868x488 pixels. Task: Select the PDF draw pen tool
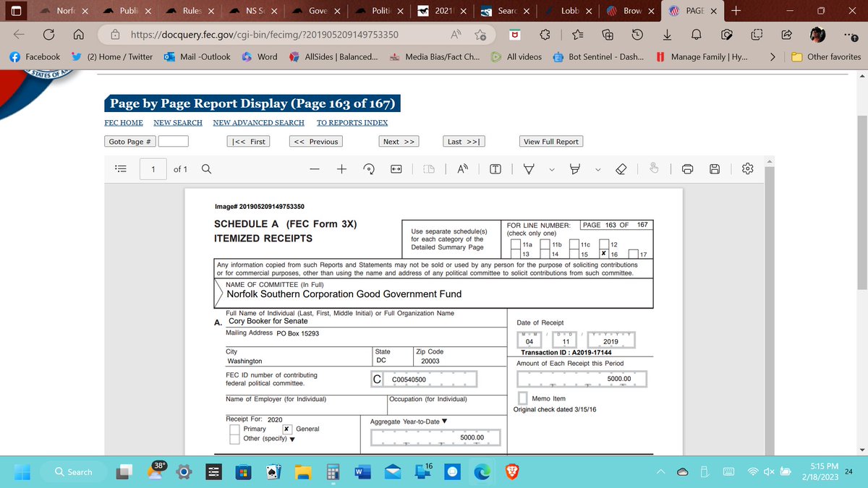529,169
